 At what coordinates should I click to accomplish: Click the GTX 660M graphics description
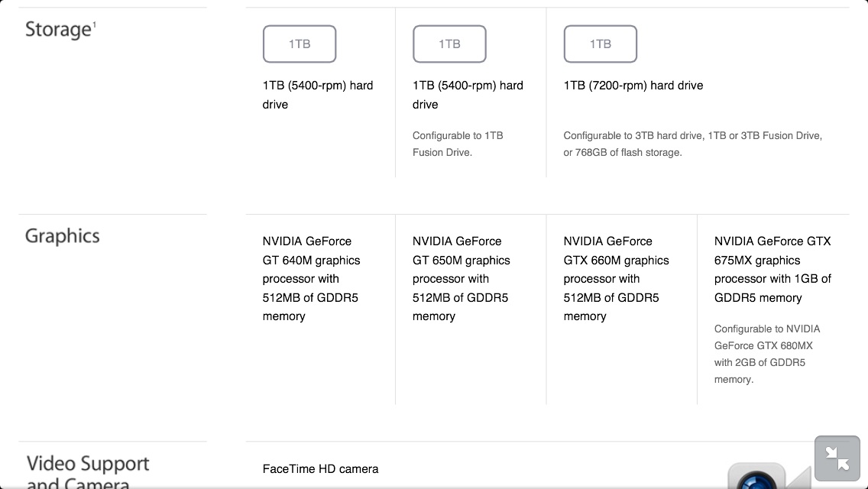616,279
